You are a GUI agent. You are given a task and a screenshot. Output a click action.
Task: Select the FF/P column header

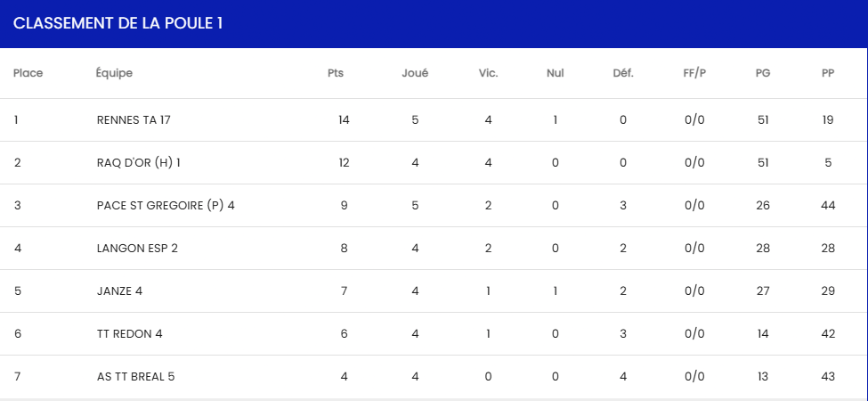click(694, 73)
